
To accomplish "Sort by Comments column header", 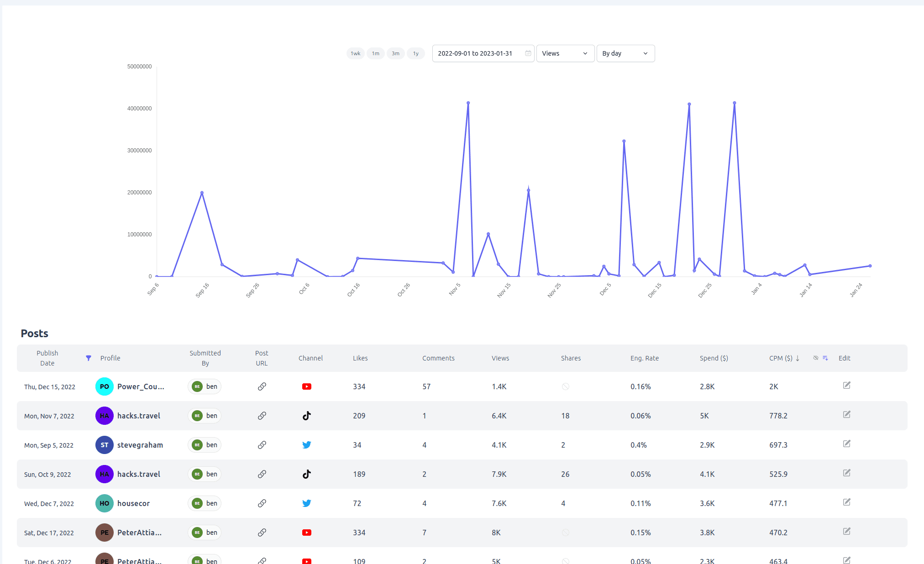I will point(438,358).
